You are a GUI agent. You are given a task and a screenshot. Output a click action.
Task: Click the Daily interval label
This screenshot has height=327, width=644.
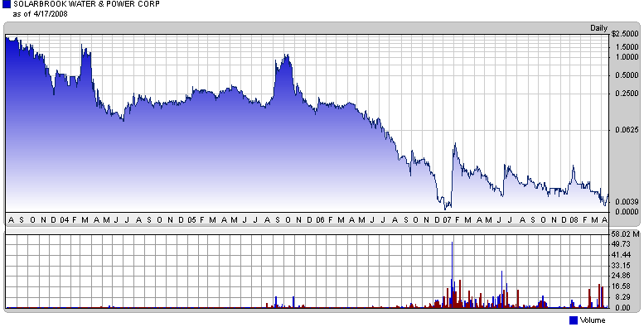598,28
